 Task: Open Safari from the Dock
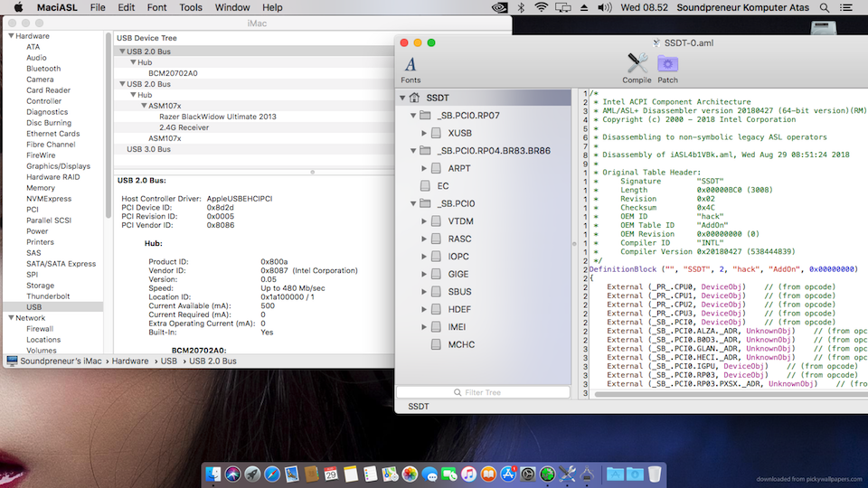tap(272, 474)
